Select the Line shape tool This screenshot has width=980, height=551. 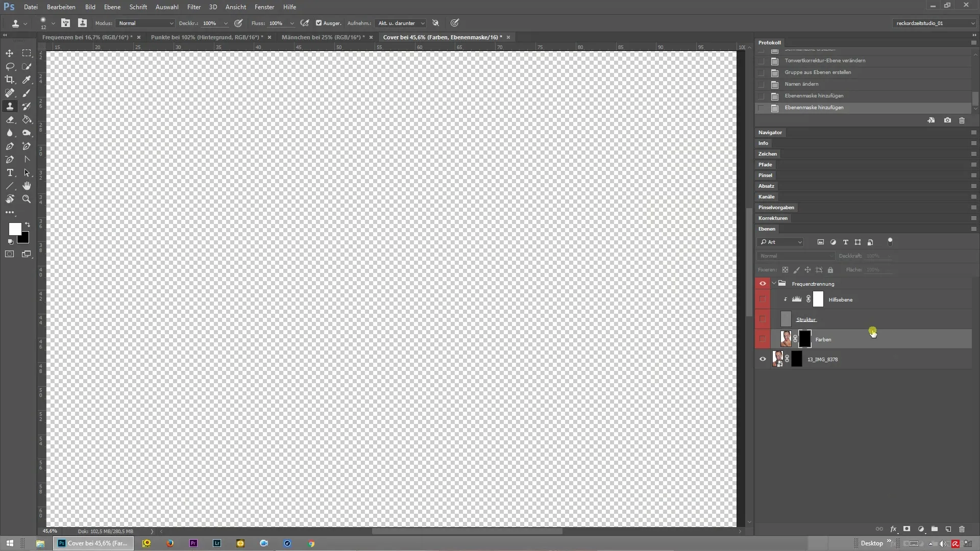[x=10, y=186]
